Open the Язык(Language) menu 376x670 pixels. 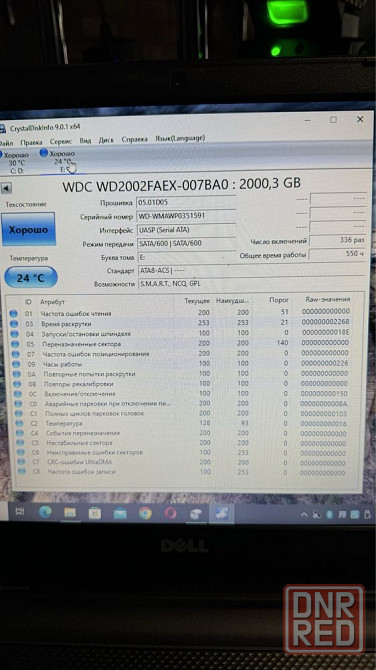tap(180, 138)
